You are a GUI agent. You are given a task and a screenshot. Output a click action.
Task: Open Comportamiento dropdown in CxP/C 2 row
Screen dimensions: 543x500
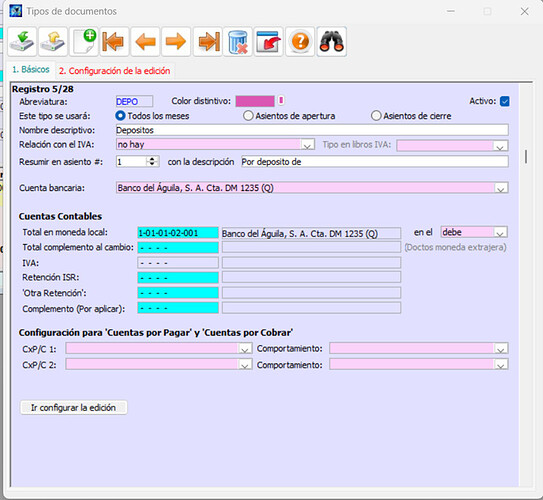pos(501,364)
